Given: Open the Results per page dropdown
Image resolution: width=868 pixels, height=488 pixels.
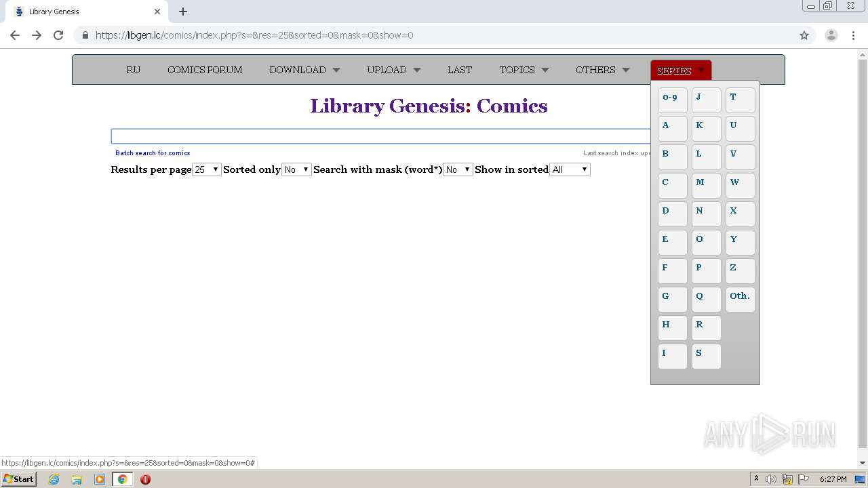Looking at the screenshot, I should coord(207,169).
